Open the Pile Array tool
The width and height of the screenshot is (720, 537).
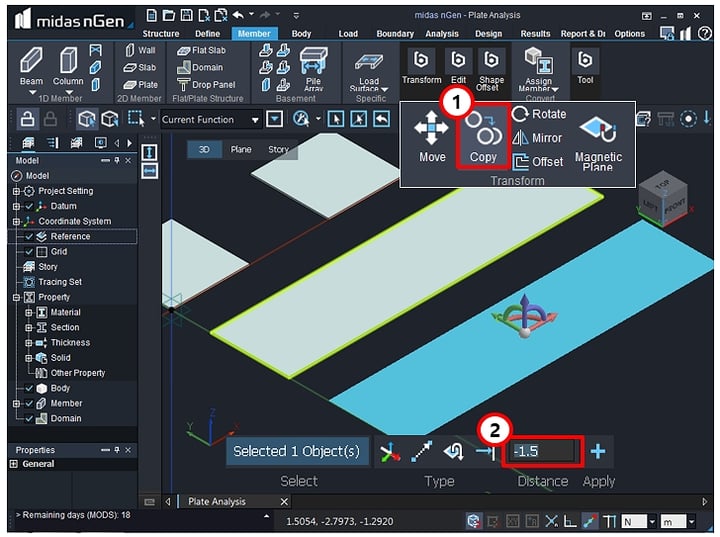point(314,68)
